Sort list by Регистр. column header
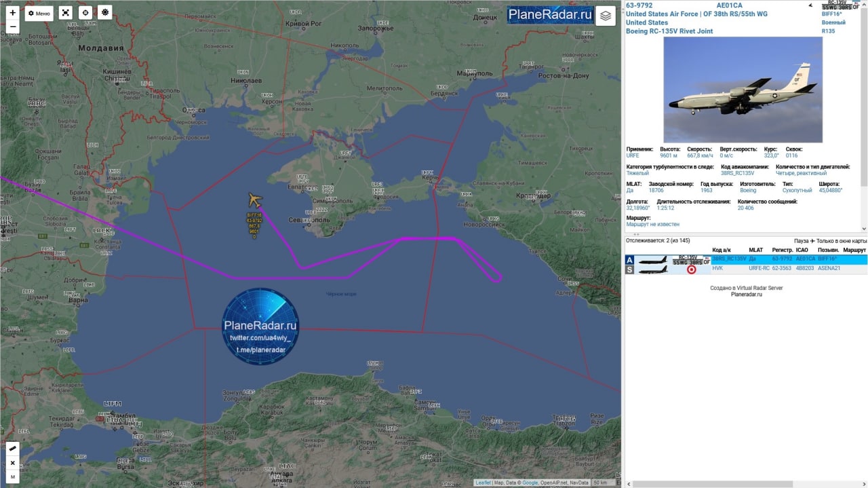 pos(783,250)
